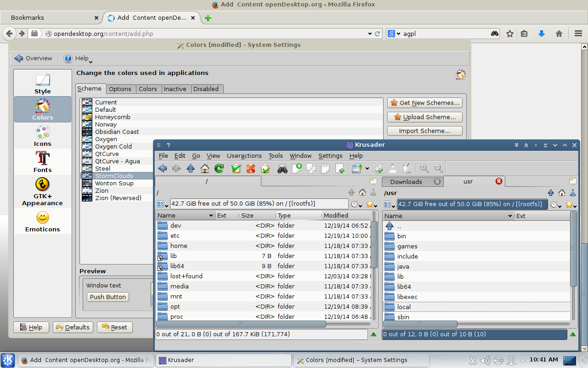Click Defaults button in System Settings
The height and width of the screenshot is (368, 588).
point(73,327)
